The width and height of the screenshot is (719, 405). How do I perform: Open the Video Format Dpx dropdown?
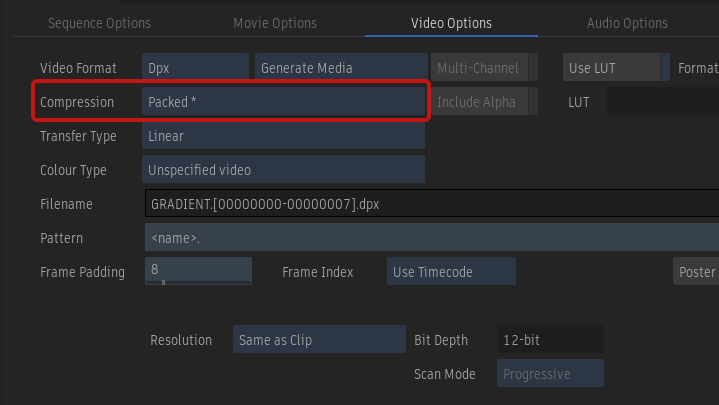pos(195,68)
